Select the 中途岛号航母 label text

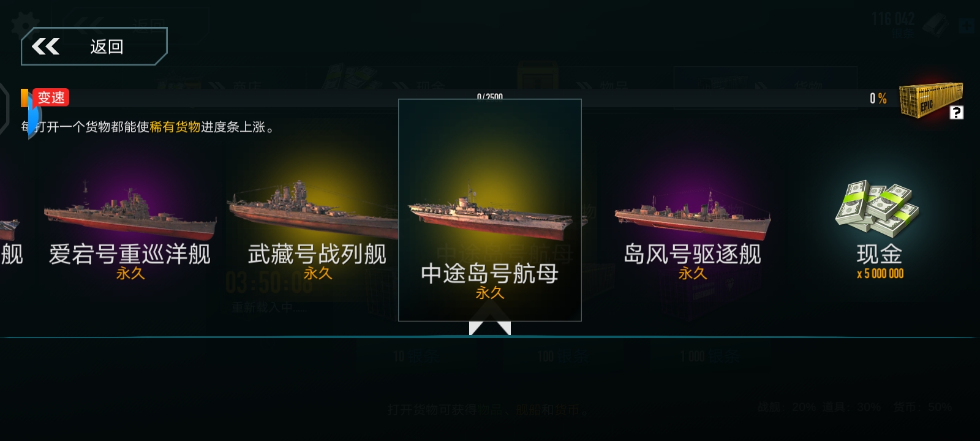pos(490,274)
